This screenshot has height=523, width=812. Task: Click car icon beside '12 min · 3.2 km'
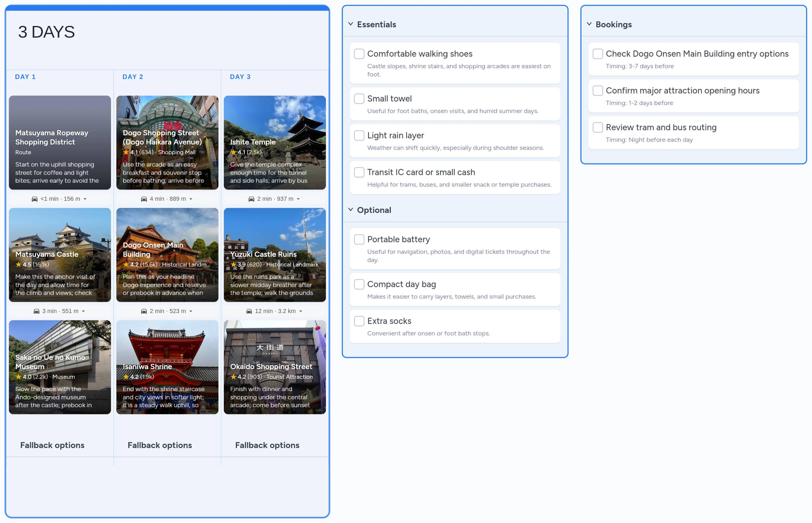(249, 311)
